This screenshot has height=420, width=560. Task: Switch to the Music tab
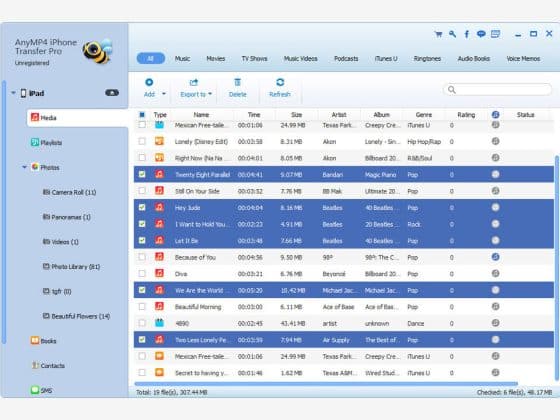click(x=182, y=59)
